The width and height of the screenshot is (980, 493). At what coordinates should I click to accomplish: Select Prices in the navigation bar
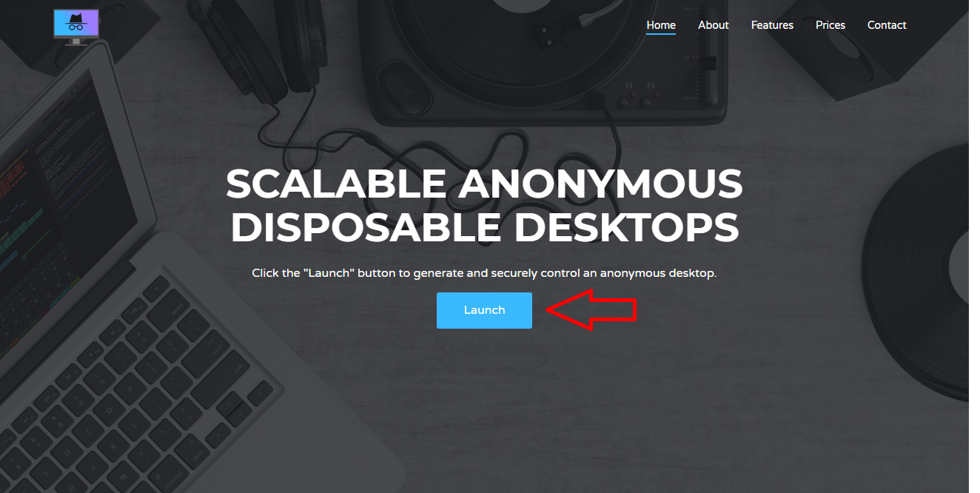pos(830,25)
